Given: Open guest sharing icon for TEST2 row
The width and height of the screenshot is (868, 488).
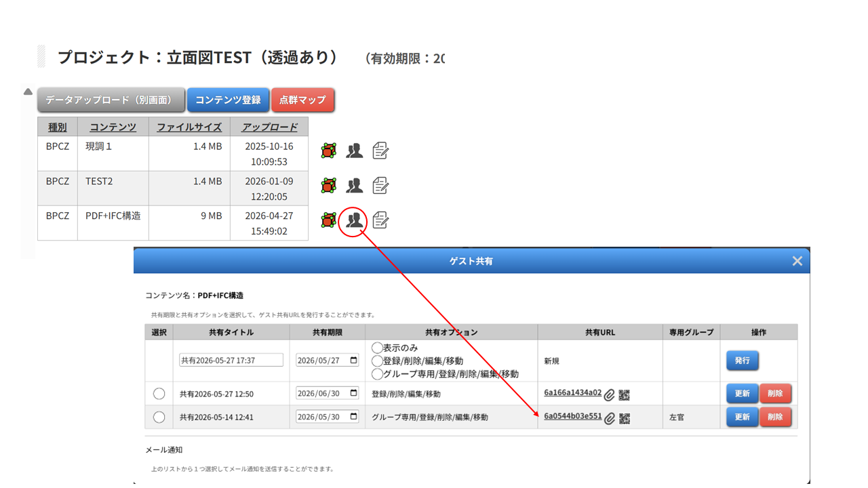Looking at the screenshot, I should [x=354, y=185].
